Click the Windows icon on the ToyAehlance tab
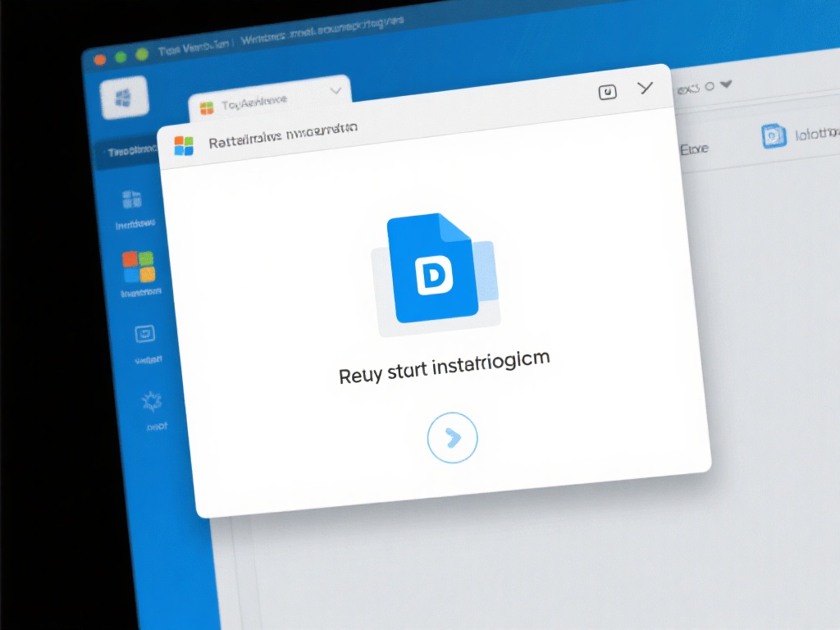840x630 pixels. (x=207, y=107)
